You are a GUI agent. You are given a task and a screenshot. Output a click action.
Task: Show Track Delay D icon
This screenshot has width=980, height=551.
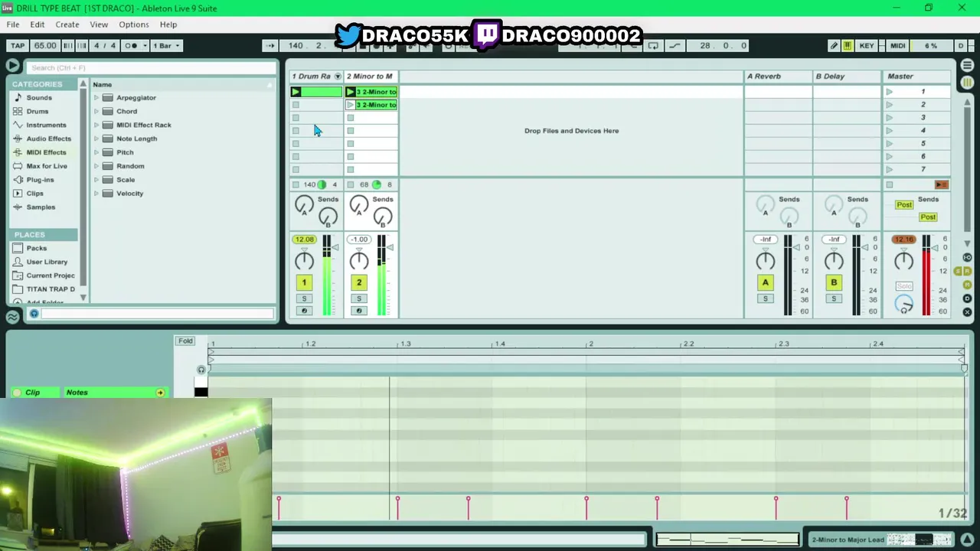967,298
